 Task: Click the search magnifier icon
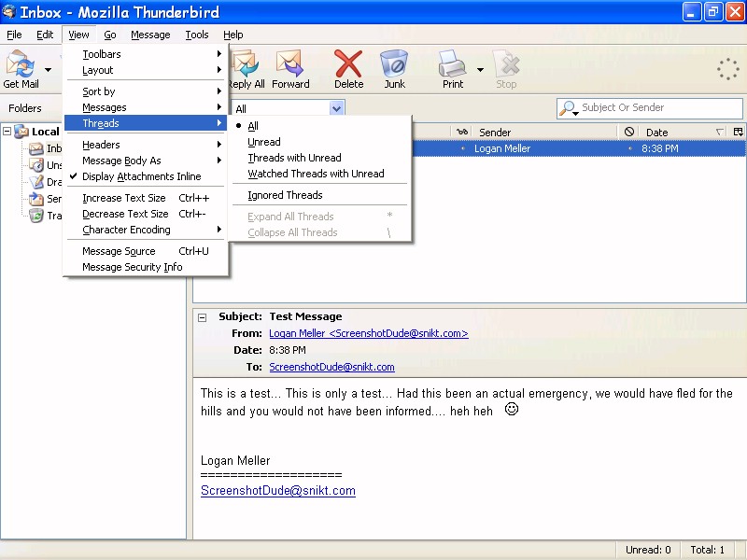(x=567, y=108)
